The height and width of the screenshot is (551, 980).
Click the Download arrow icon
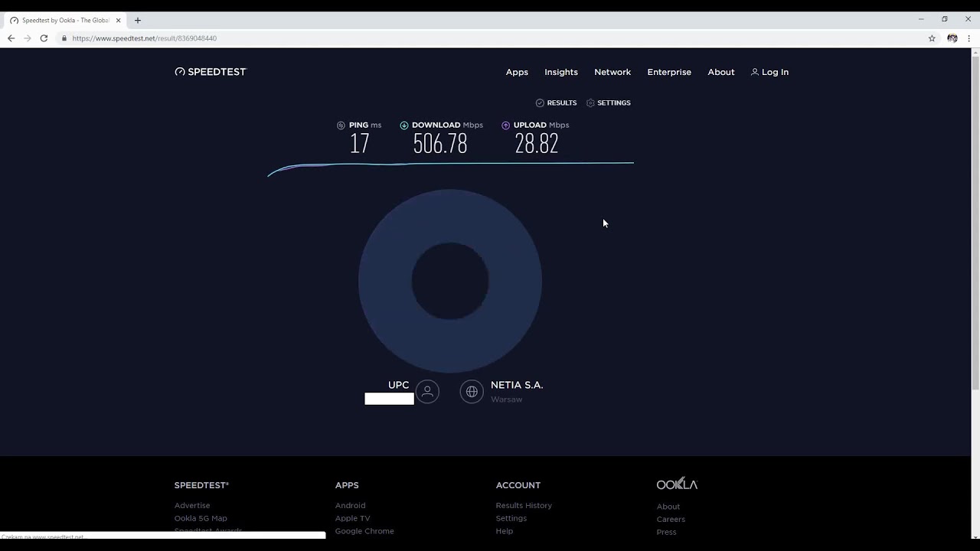pyautogui.click(x=404, y=125)
